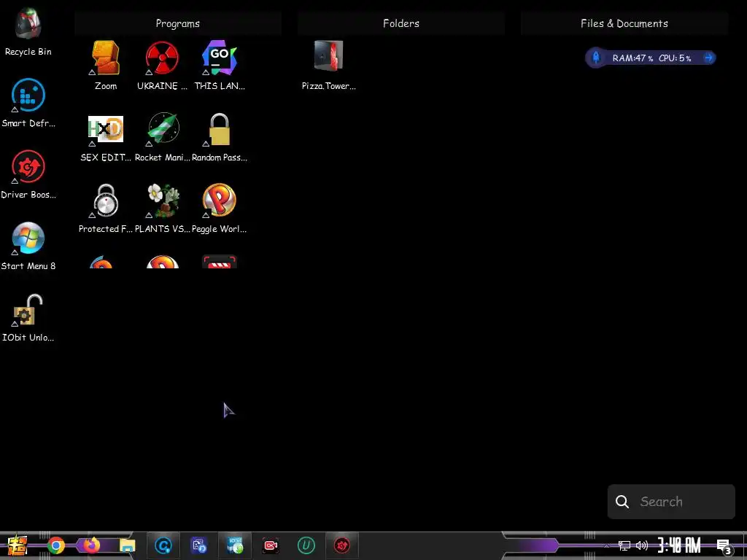Click the CPU:5% readout
Image resolution: width=747 pixels, height=560 pixels.
(675, 58)
